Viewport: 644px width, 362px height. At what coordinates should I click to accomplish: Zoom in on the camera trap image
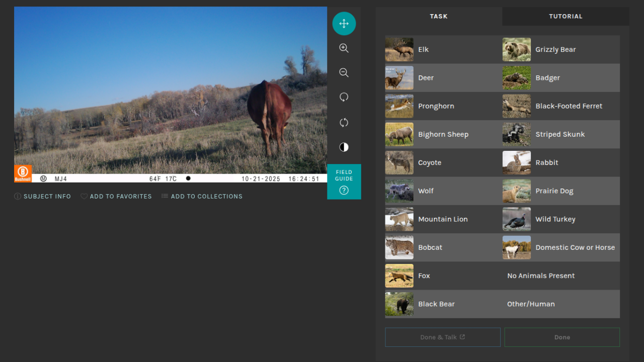tap(344, 48)
